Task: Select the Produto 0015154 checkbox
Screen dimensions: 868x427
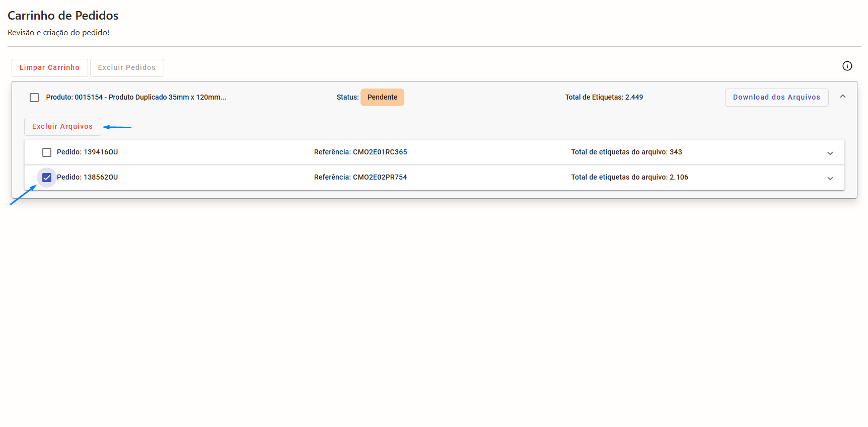Action: (x=34, y=98)
